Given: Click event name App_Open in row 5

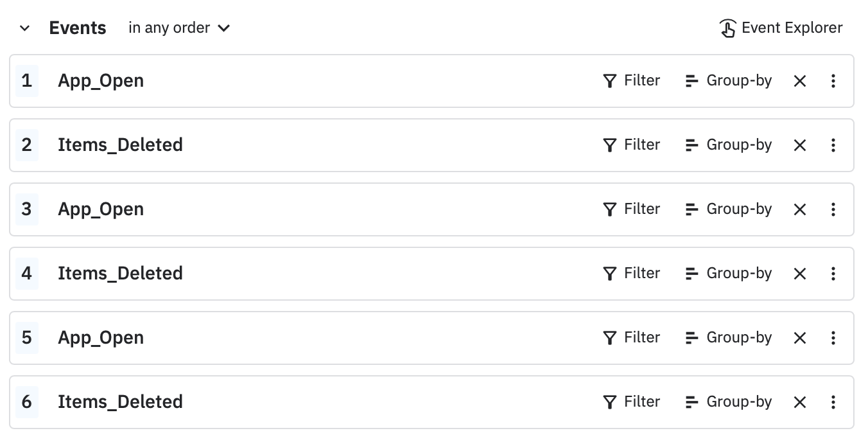Looking at the screenshot, I should (101, 338).
